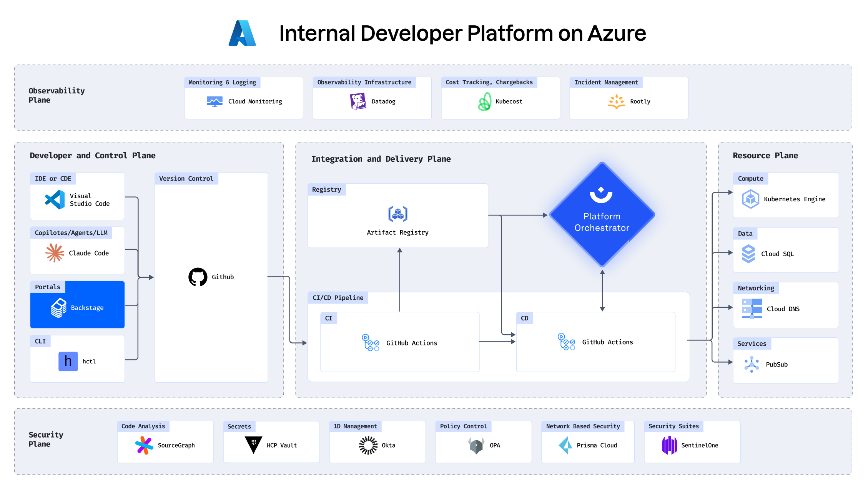This screenshot has width=868, height=491.
Task: Select the hctl CLI icon
Action: [68, 362]
